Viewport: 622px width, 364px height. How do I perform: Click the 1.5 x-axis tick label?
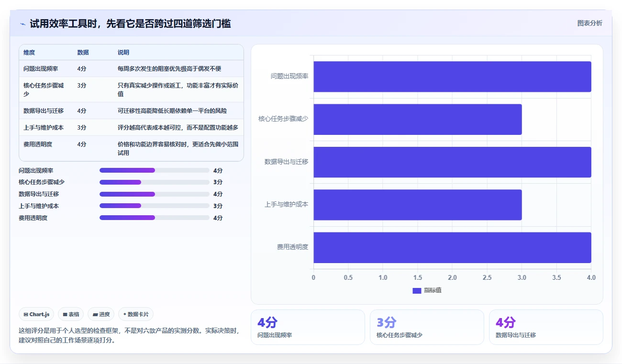(418, 277)
